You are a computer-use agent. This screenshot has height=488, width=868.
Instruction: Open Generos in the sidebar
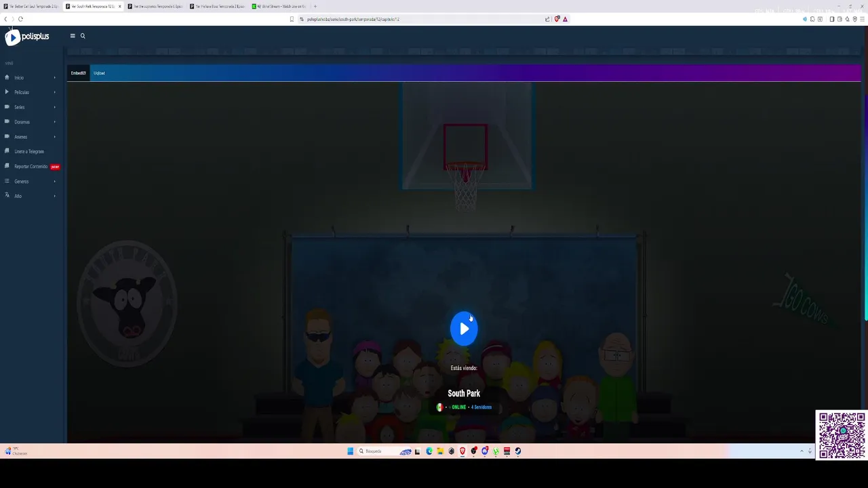pos(22,182)
